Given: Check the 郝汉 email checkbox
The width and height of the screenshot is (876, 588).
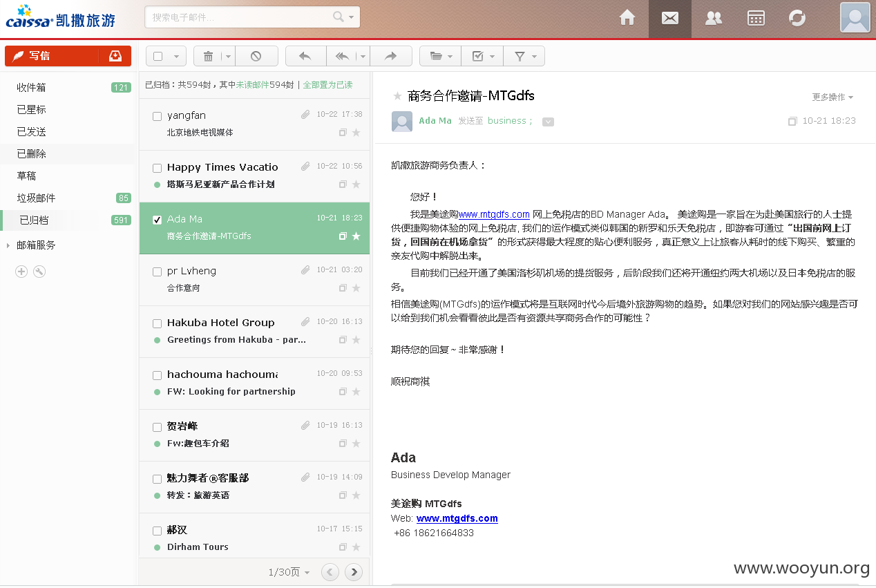Looking at the screenshot, I should (x=157, y=531).
